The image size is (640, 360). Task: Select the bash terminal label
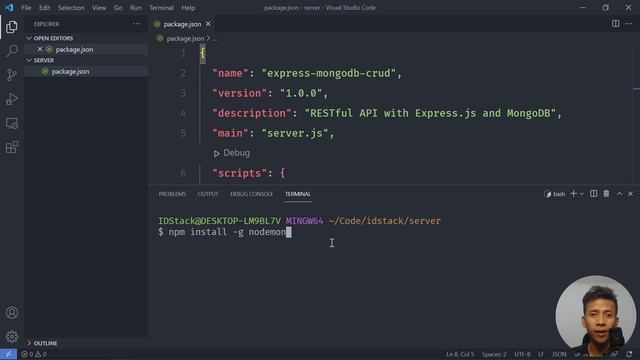[555, 194]
